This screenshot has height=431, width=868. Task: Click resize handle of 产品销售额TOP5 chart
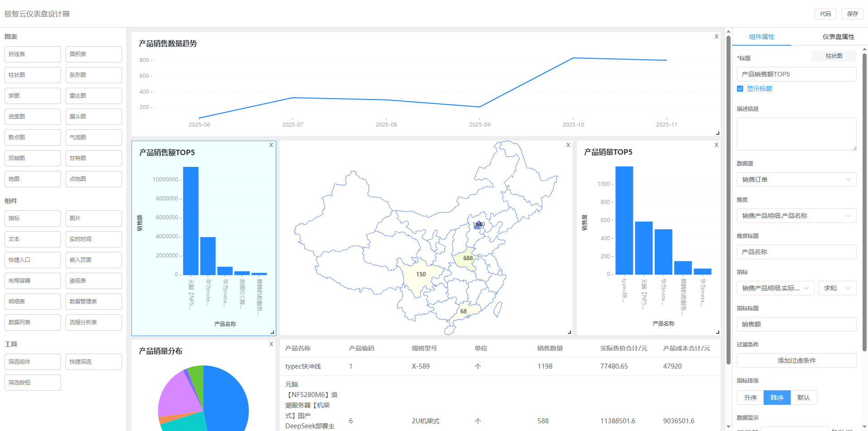272,332
